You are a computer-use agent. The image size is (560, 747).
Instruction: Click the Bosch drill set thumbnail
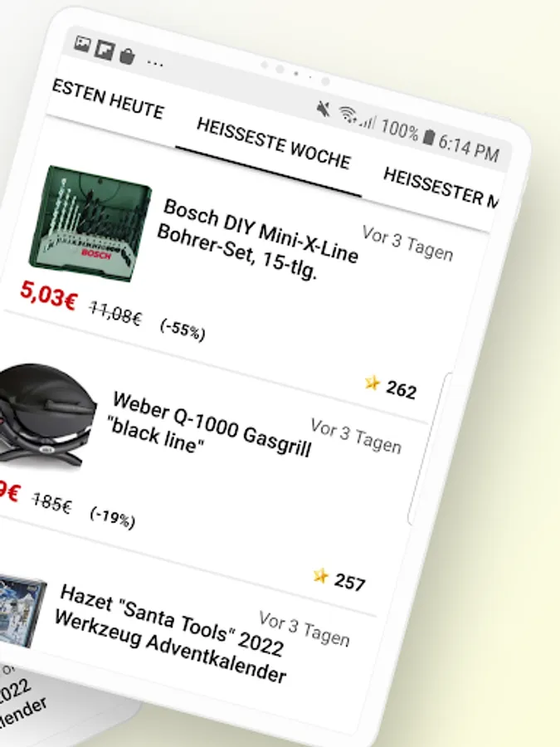90,223
